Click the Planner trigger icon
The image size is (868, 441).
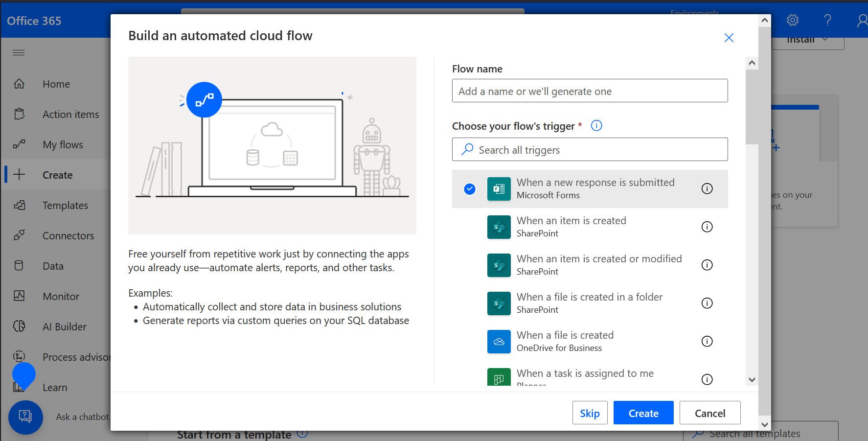point(499,378)
